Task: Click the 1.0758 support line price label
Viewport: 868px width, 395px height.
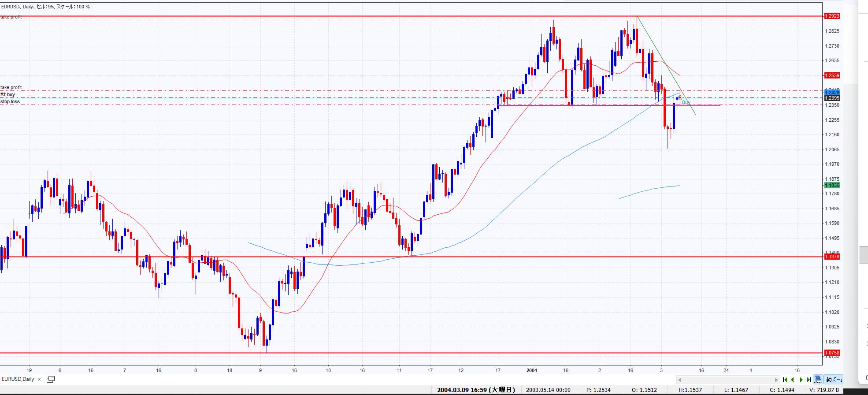Action: coord(831,353)
